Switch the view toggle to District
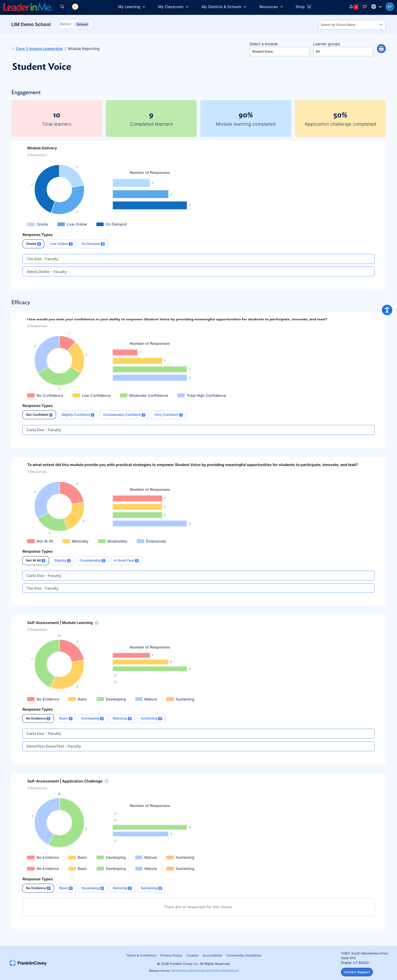Viewport: 397px width, 980px height. 65,24
